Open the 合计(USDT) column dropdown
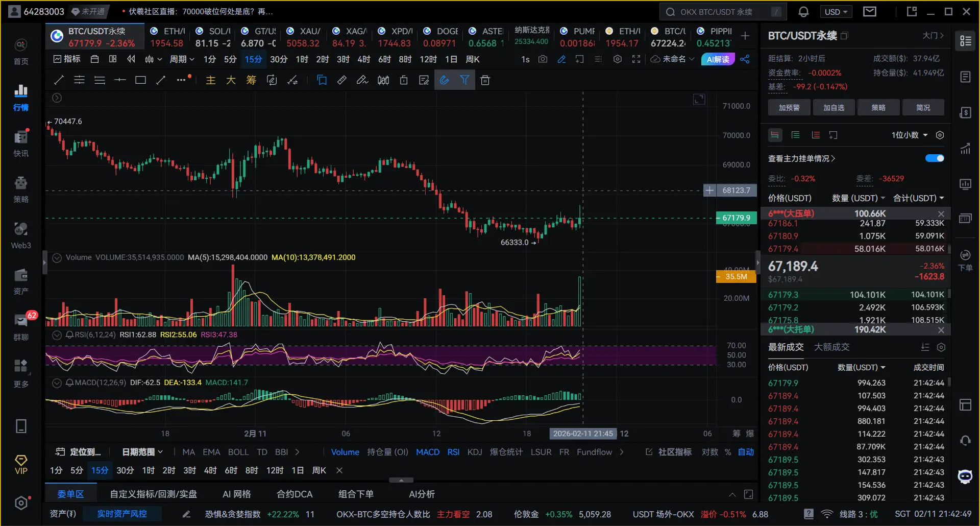Viewport: 980px width, 526px height. coord(918,198)
